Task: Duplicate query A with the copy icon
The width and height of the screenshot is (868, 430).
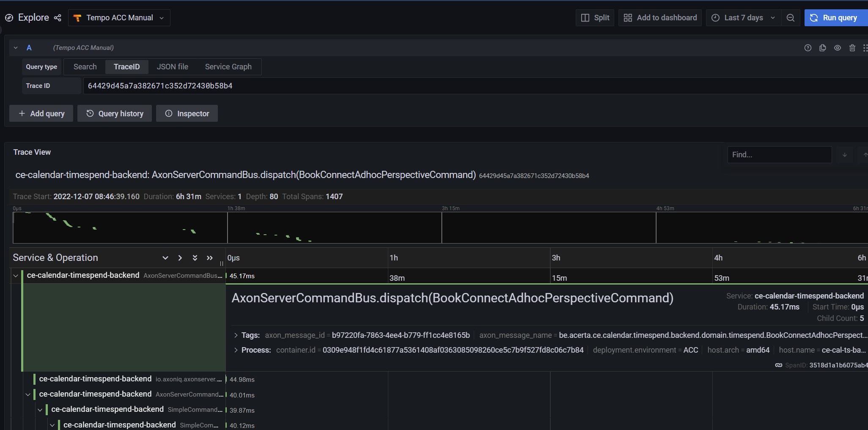Action: pyautogui.click(x=822, y=48)
